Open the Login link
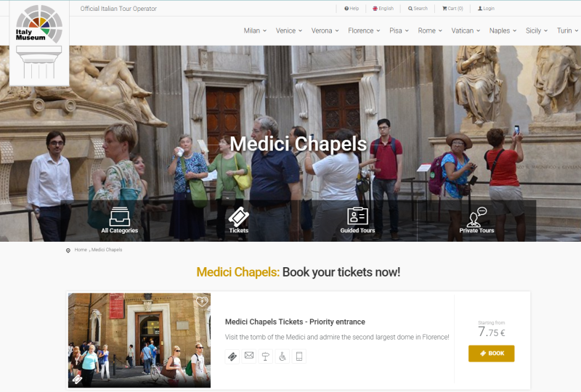 point(486,9)
